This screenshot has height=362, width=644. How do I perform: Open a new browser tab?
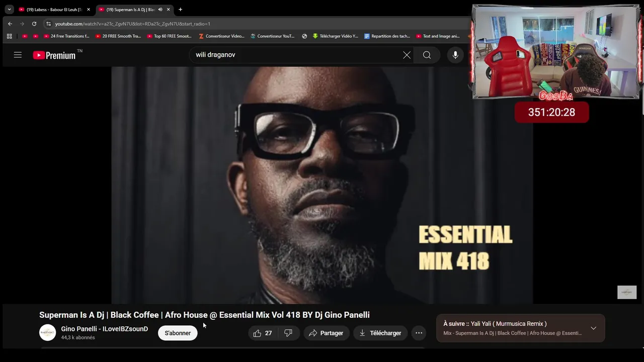181,10
